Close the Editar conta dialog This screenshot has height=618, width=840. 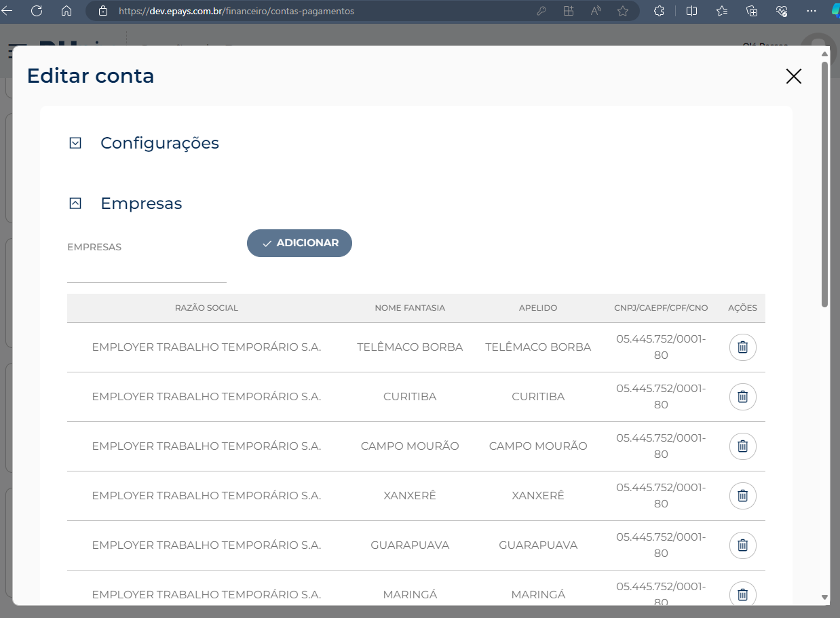(794, 76)
